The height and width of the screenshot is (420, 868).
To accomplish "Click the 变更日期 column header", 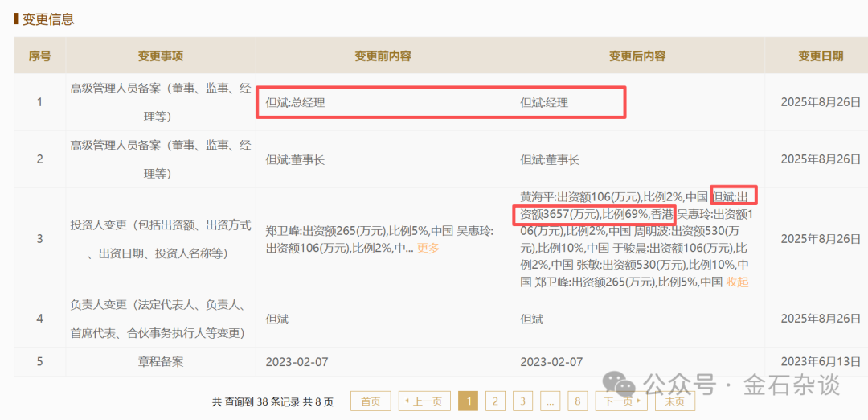I will tap(820, 56).
